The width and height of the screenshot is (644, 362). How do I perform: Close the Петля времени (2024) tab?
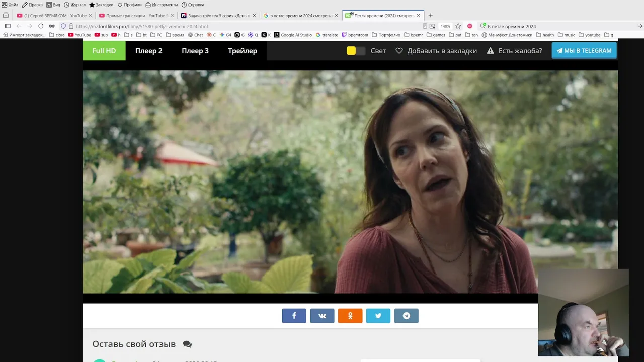(x=418, y=16)
